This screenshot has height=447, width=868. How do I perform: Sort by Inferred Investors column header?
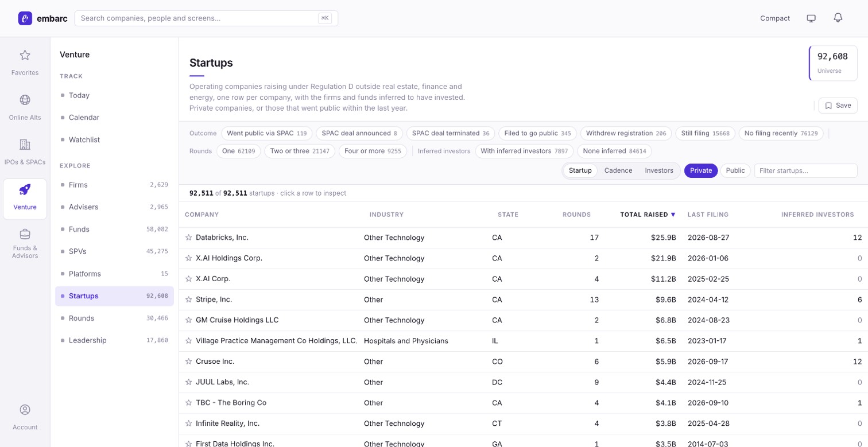click(x=817, y=215)
